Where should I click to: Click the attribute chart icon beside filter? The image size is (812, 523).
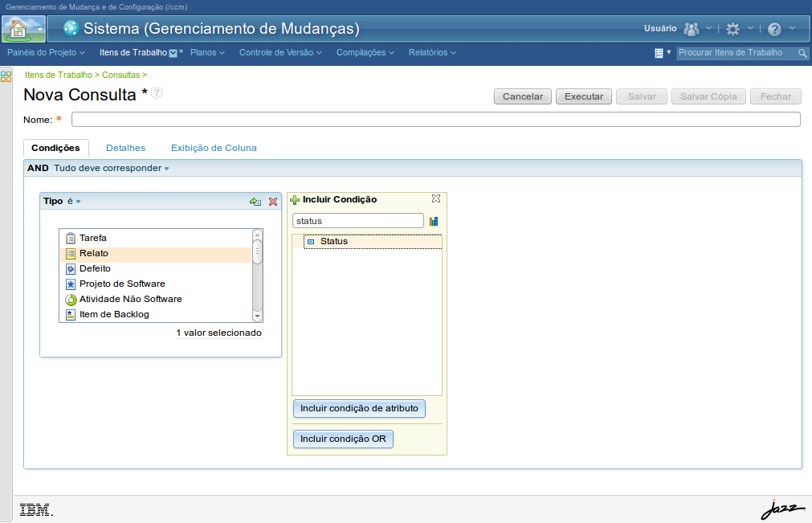click(x=434, y=221)
